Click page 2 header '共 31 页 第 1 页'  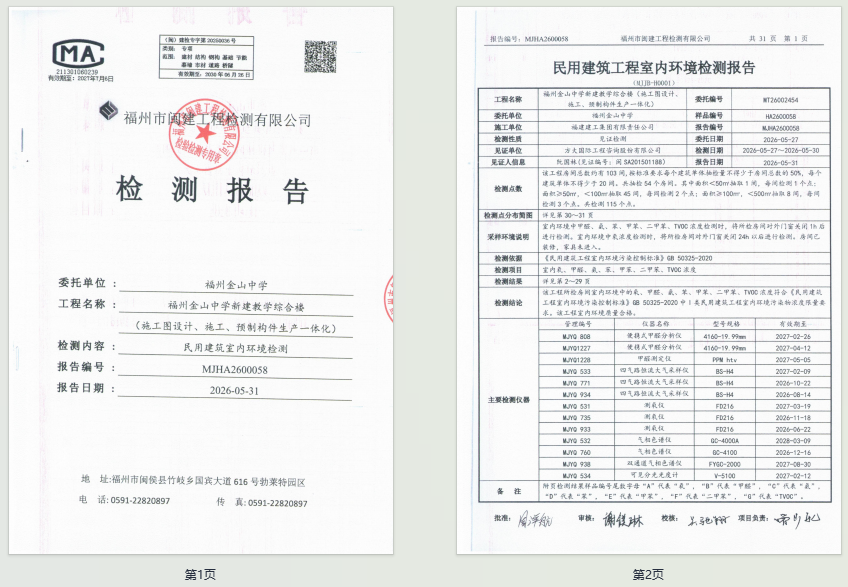pos(778,38)
